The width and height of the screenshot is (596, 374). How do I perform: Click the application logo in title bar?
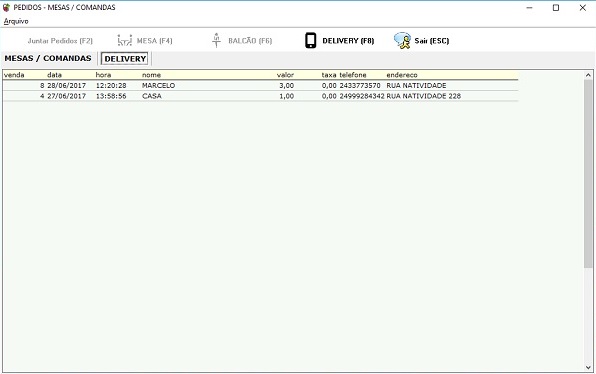point(6,7)
